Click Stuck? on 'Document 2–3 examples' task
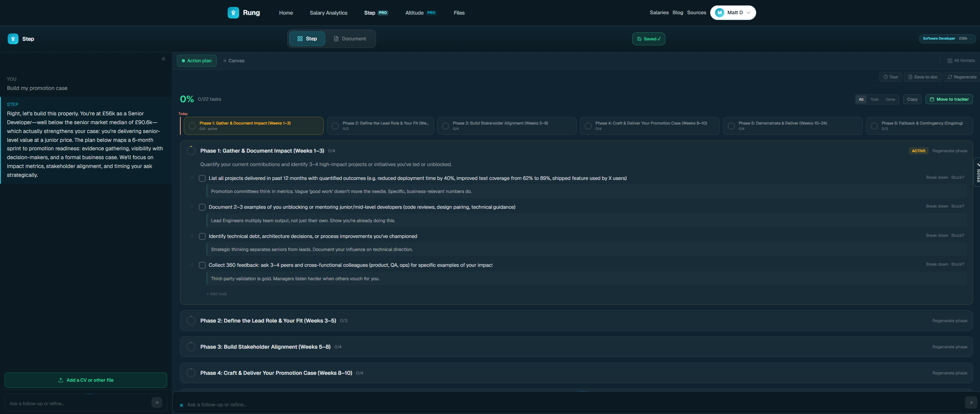 (x=958, y=206)
